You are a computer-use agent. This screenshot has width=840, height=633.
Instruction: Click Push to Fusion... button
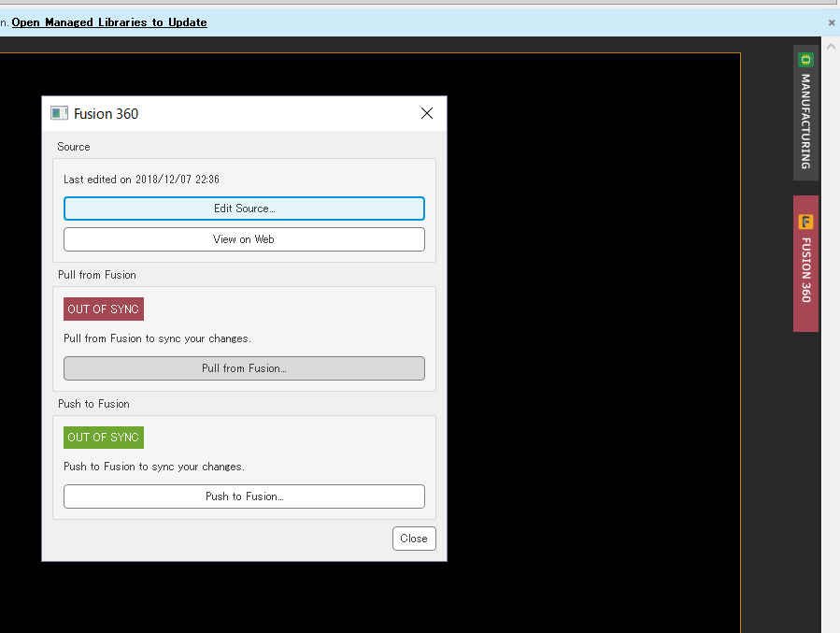tap(244, 496)
